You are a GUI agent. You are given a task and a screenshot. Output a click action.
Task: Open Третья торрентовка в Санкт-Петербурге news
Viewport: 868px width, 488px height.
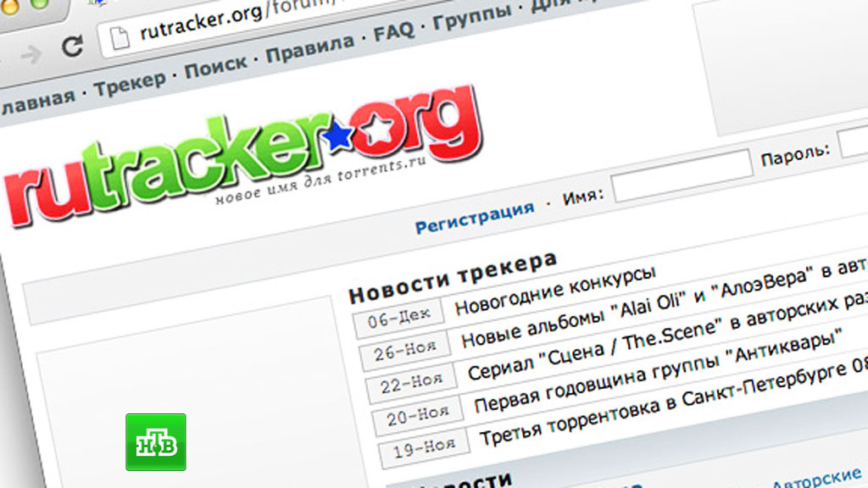[x=673, y=404]
